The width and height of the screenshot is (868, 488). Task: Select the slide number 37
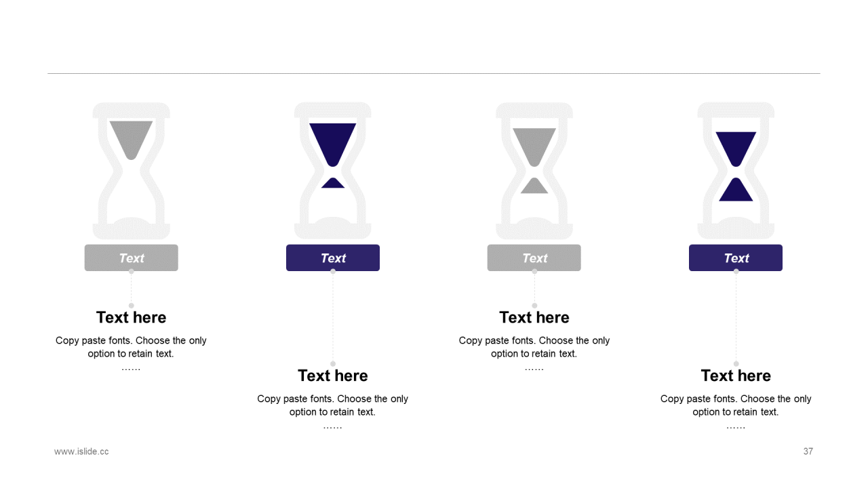click(x=808, y=451)
